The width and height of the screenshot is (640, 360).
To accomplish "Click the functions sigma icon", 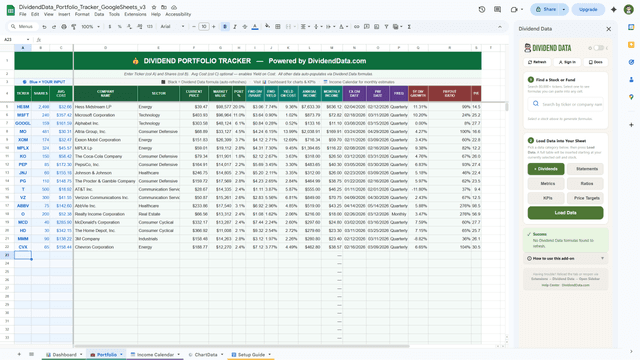I will click(409, 27).
